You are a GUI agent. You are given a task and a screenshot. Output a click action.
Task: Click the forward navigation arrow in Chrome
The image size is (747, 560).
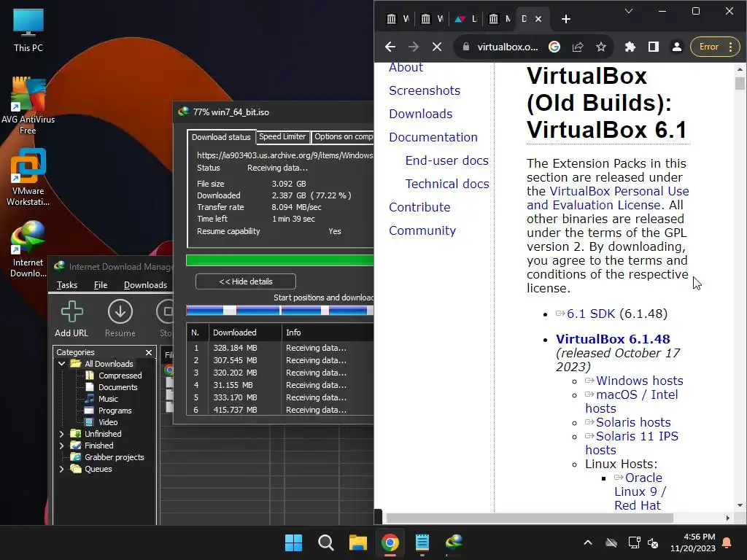(414, 47)
